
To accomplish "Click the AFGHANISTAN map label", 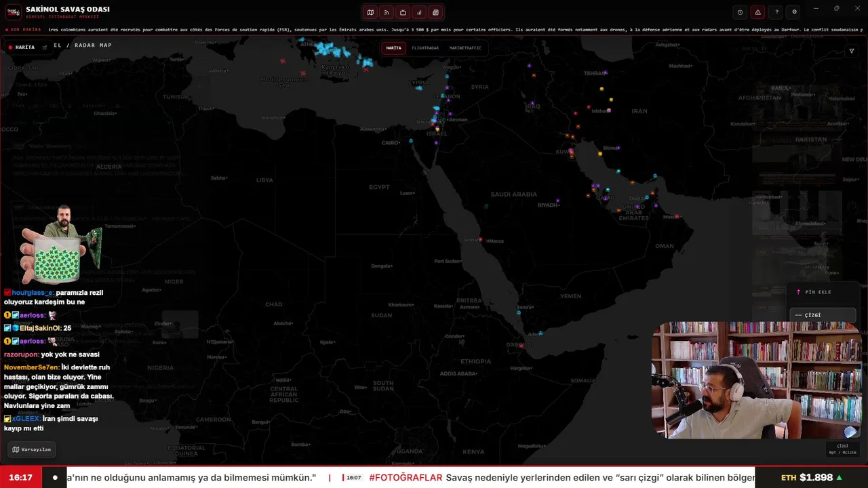I will 759,98.
